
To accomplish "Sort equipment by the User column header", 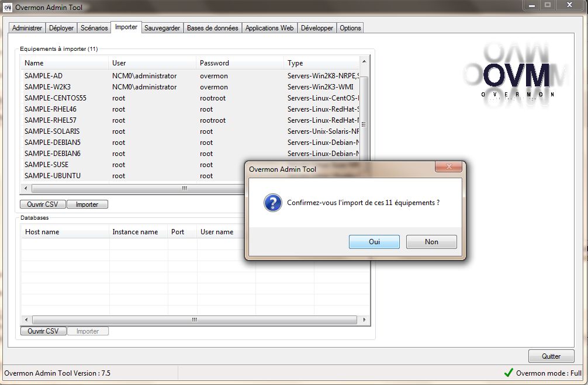I will tap(152, 63).
